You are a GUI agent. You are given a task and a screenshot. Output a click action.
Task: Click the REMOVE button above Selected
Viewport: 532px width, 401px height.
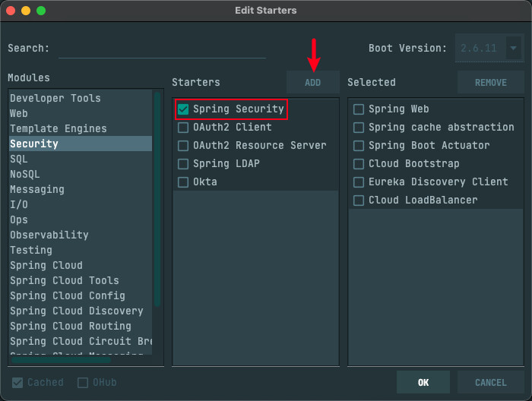coord(491,82)
